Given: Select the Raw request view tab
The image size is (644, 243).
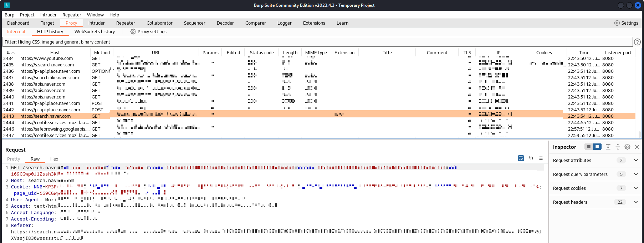Looking at the screenshot, I should tap(35, 159).
